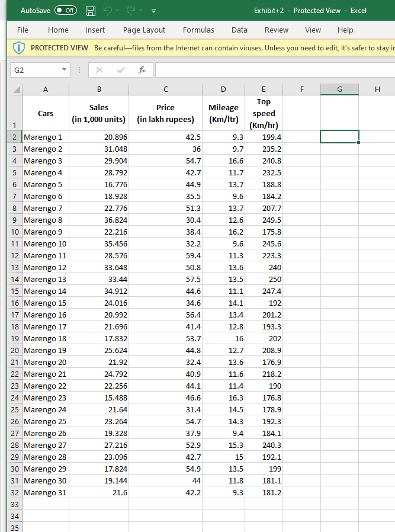The height and width of the screenshot is (532, 395).
Task: Click the Redo arrow icon
Action: (131, 11)
